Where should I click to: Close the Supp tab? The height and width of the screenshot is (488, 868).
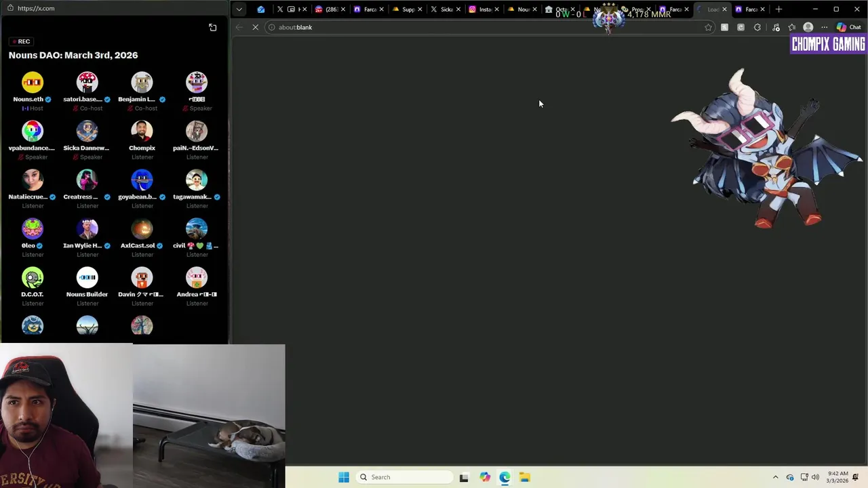(420, 9)
